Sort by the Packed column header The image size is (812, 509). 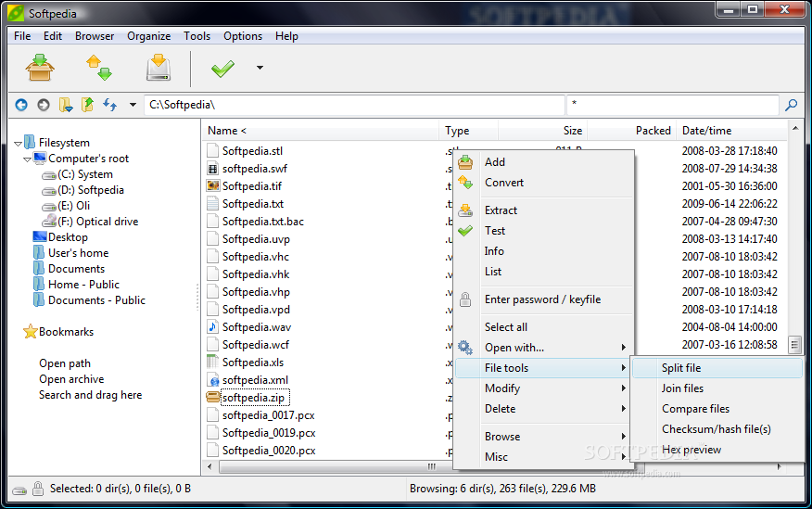pos(632,131)
